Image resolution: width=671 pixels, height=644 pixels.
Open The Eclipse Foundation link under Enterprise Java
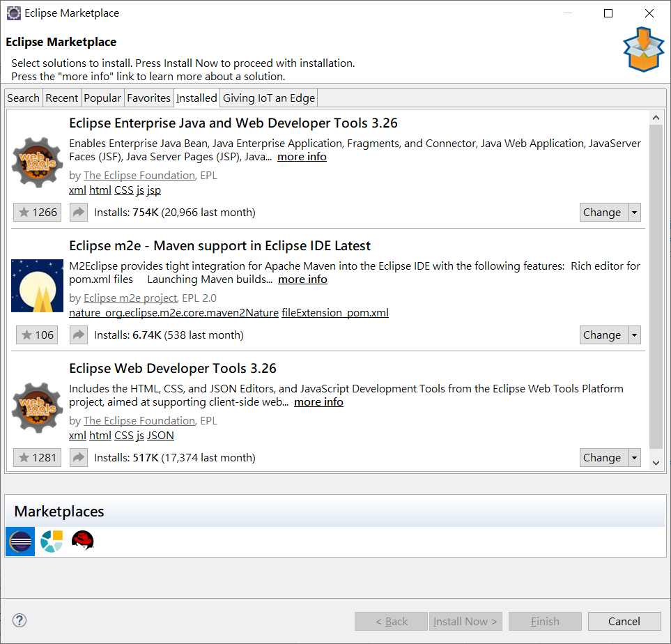point(139,176)
